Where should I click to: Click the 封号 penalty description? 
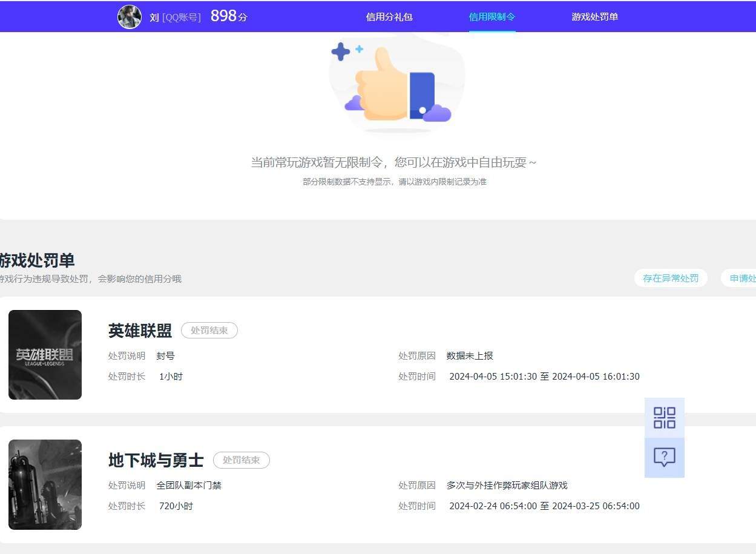click(x=165, y=356)
